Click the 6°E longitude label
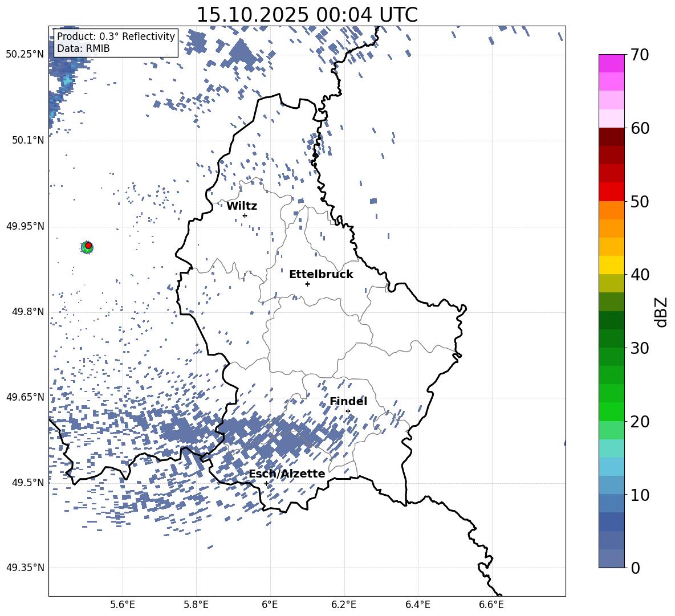Viewport: 675px width, 616px height. [270, 605]
